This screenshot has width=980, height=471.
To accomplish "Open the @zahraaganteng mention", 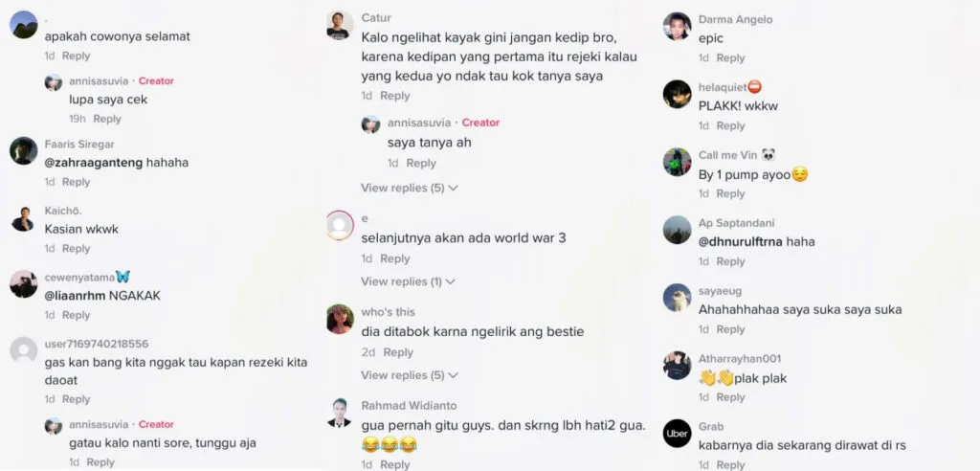I will pyautogui.click(x=94, y=163).
